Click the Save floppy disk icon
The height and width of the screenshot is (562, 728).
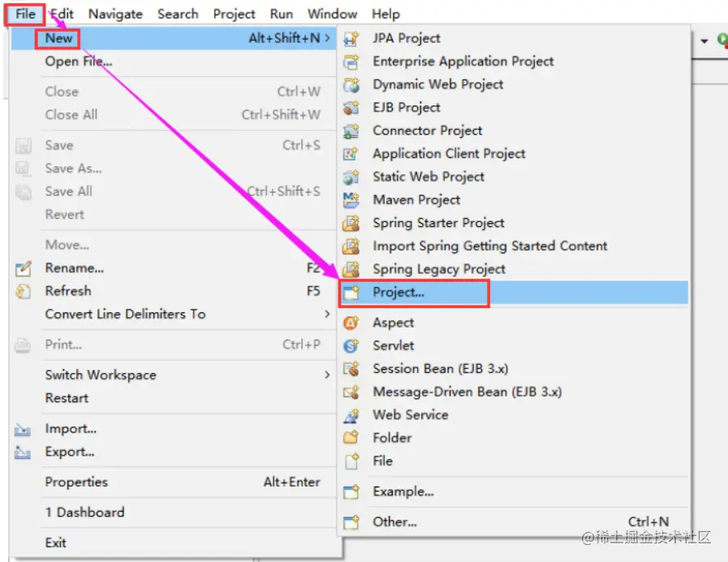tap(24, 146)
